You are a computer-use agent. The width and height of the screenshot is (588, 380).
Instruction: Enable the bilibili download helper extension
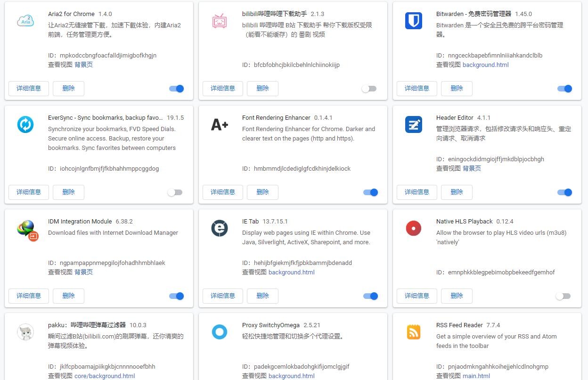click(x=369, y=89)
